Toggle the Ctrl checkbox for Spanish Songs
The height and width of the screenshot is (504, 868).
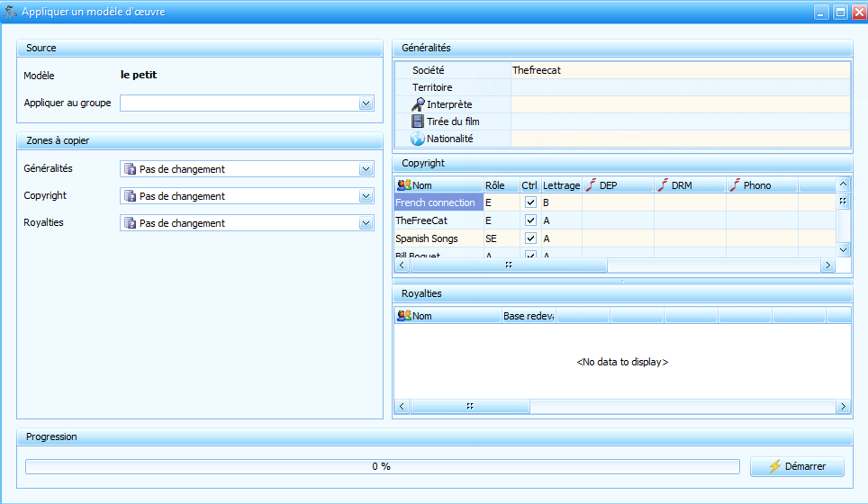coord(530,238)
